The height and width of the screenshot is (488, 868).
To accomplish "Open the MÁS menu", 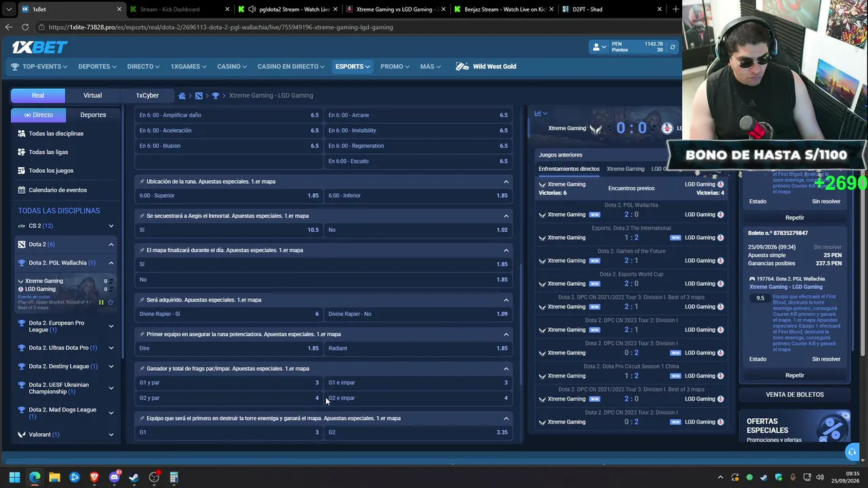I will click(430, 66).
